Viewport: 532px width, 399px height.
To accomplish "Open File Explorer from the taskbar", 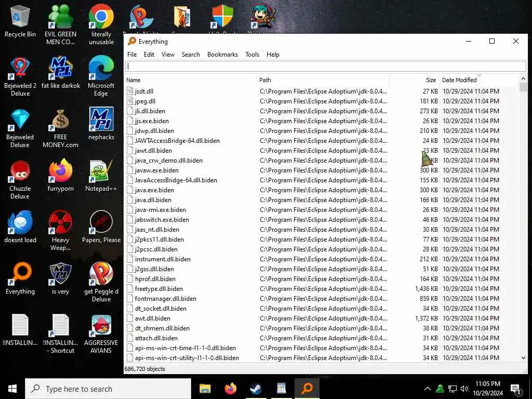I will [x=205, y=389].
